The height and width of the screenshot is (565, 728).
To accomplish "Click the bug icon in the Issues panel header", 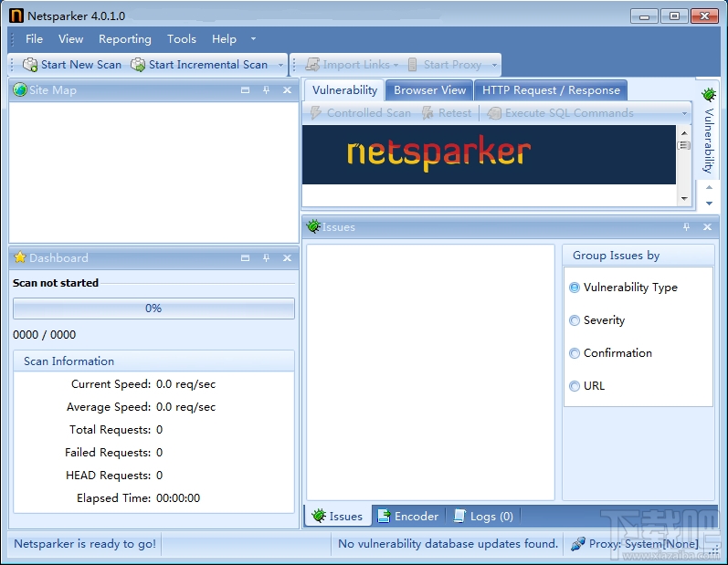I will (313, 226).
